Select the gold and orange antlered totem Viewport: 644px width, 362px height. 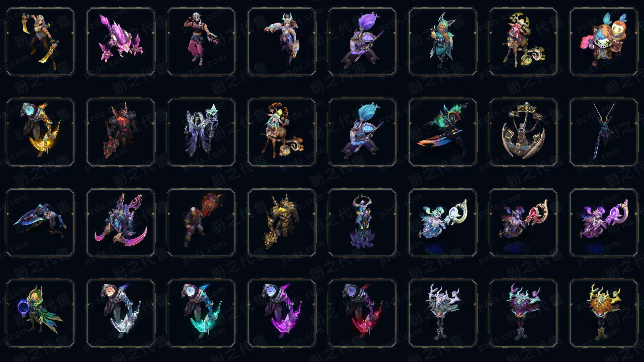click(604, 313)
